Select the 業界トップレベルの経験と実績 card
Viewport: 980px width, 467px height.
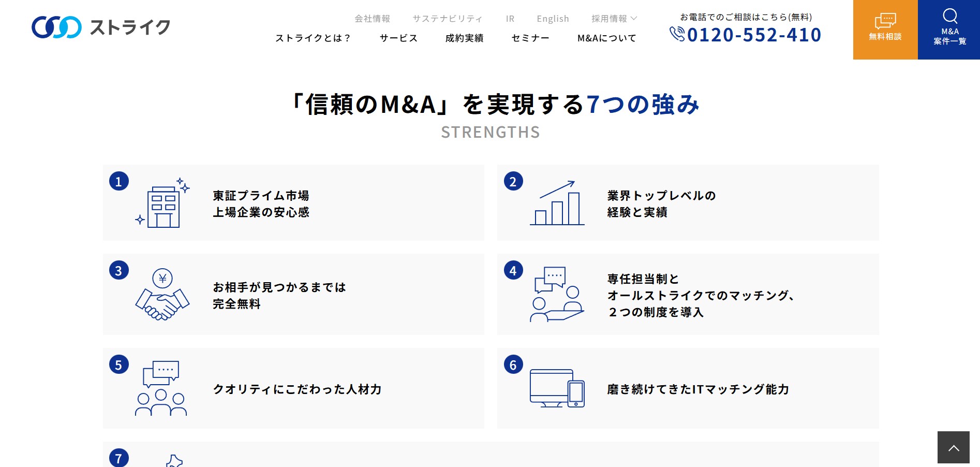coord(688,202)
